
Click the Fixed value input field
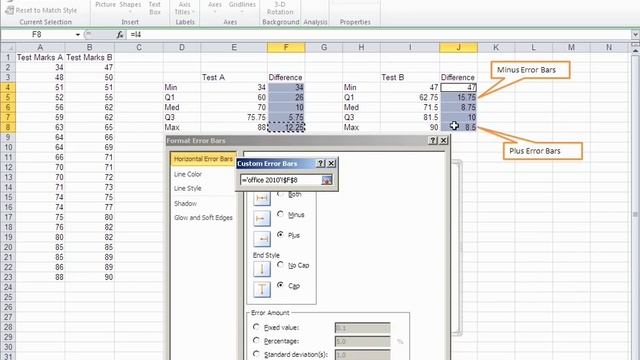point(362,328)
